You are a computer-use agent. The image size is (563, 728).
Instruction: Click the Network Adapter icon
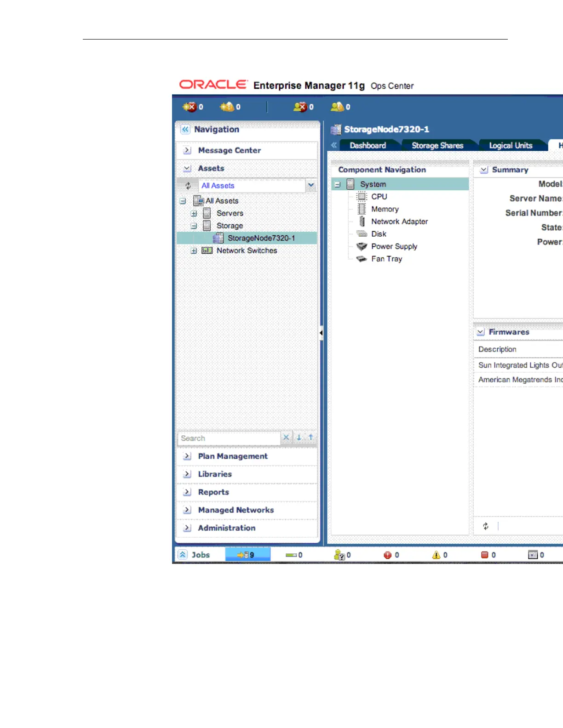coord(362,222)
